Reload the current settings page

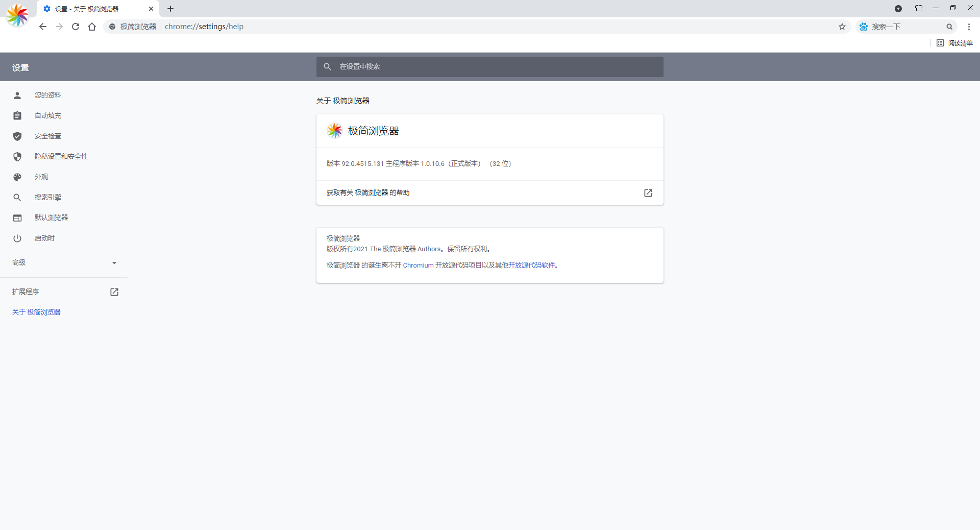76,27
